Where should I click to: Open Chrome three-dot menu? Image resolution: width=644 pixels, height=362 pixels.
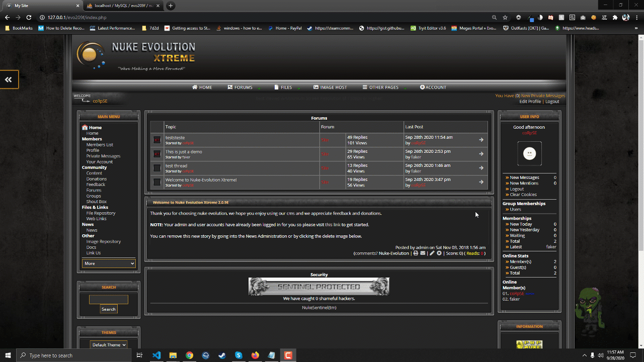[636, 17]
